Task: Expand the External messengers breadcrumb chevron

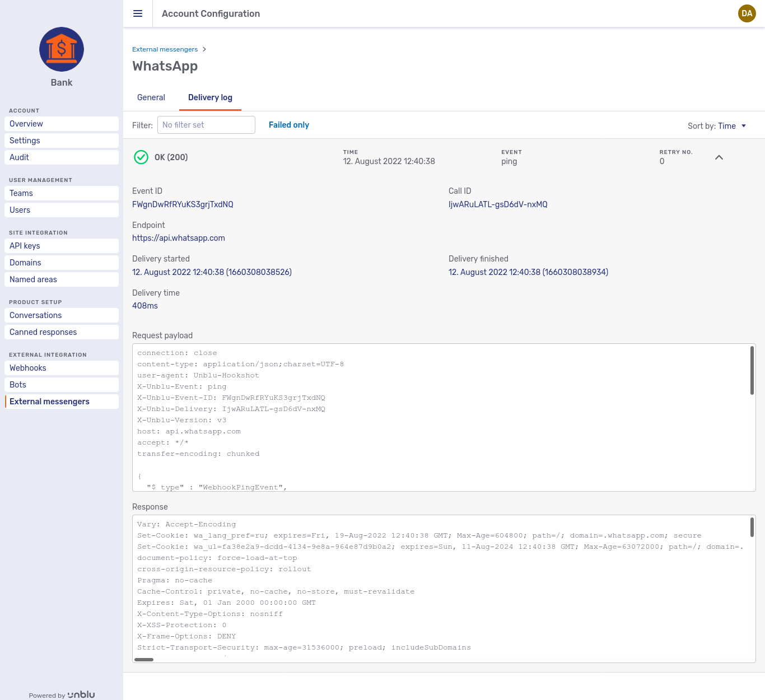Action: 205,49
